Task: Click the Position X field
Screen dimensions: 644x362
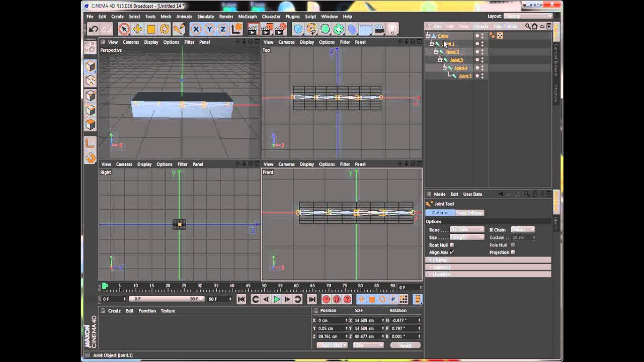Action: click(x=332, y=320)
